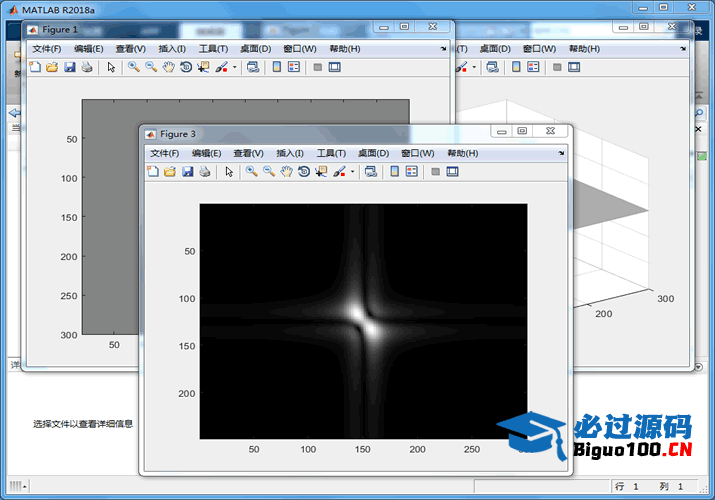Click Zoom In tool in Figure 3
The image size is (715, 500).
click(251, 172)
